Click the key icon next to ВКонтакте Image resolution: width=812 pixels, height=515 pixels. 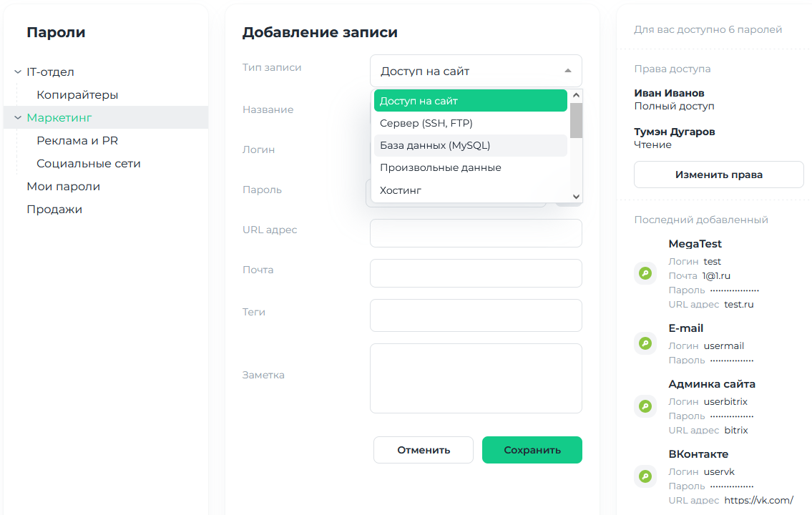pos(645,476)
